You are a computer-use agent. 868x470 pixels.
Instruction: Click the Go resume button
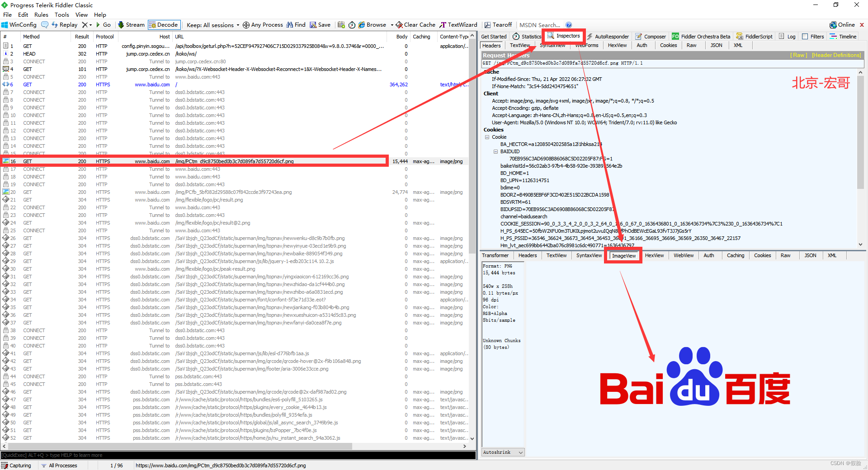(103, 25)
